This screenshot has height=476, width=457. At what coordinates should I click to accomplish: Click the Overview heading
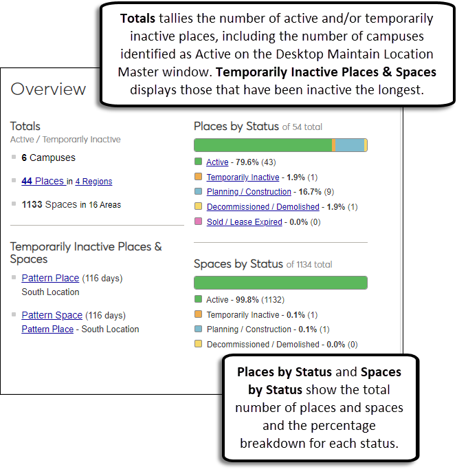tap(49, 89)
